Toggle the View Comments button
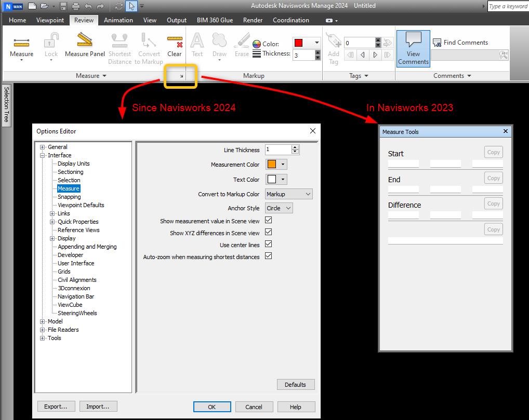This screenshot has height=420, width=529. (x=413, y=48)
